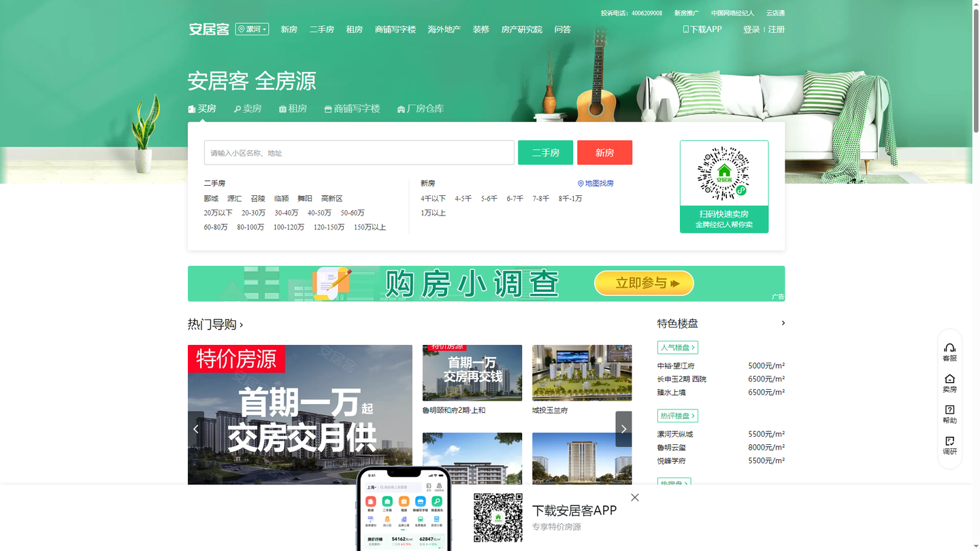Choose 8千-1万 new home price

click(570, 199)
